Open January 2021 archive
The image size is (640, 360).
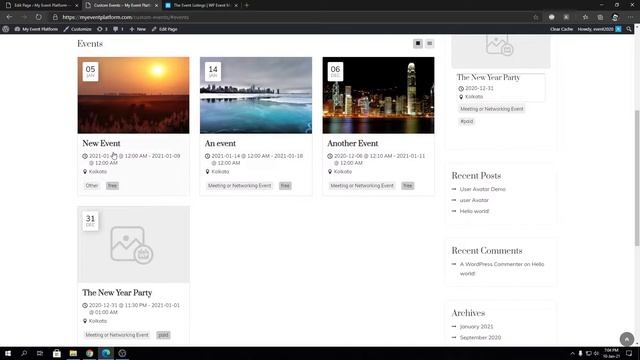click(476, 327)
